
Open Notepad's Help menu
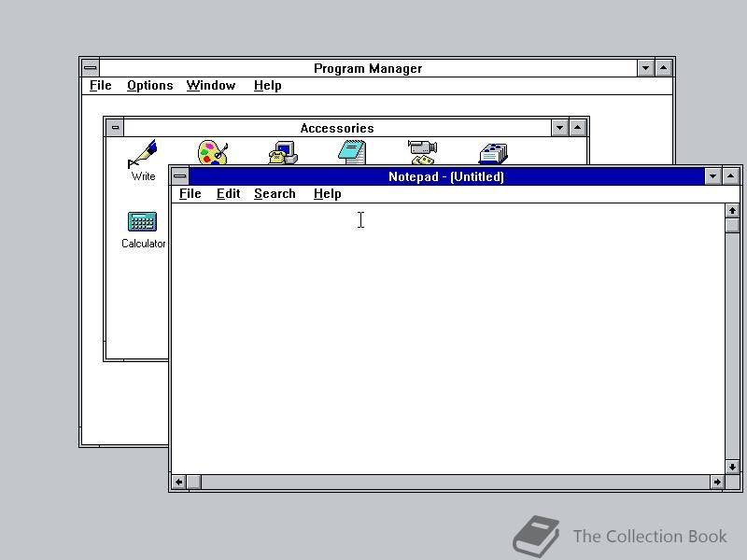coord(327,193)
